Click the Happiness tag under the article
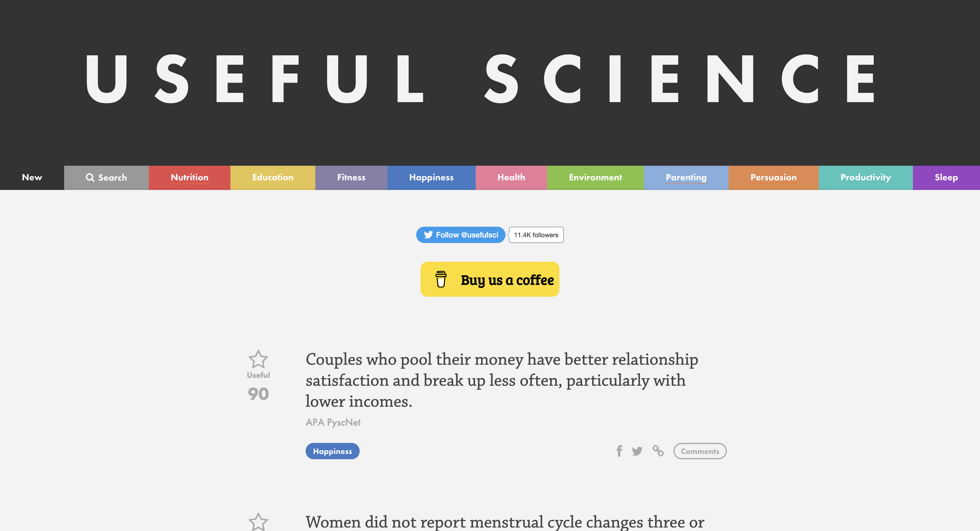This screenshot has height=531, width=980. pyautogui.click(x=332, y=451)
